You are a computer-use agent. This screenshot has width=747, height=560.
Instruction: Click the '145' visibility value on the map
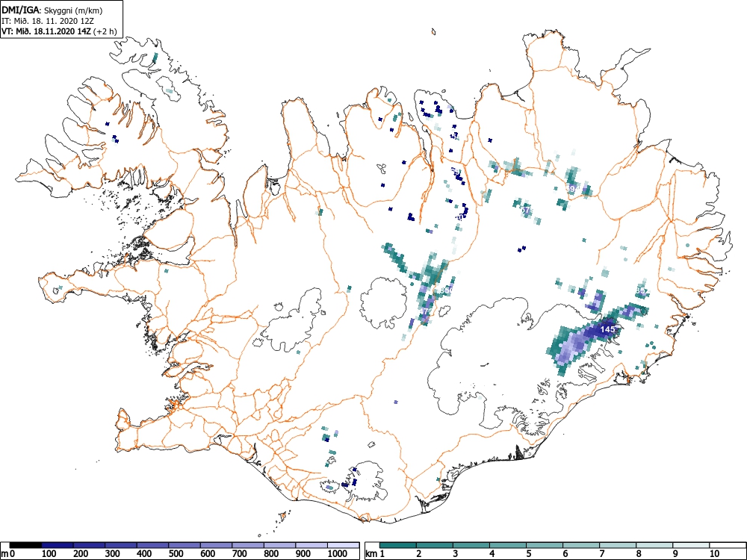click(x=607, y=329)
